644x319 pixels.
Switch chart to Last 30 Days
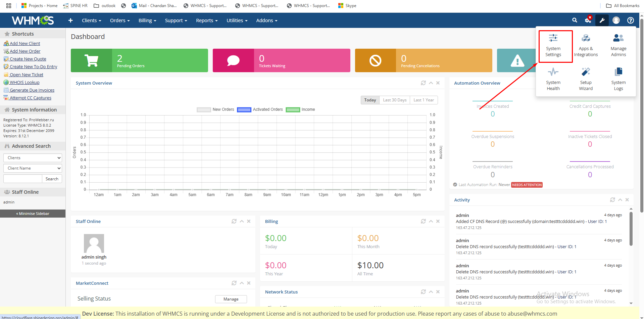pyautogui.click(x=394, y=100)
